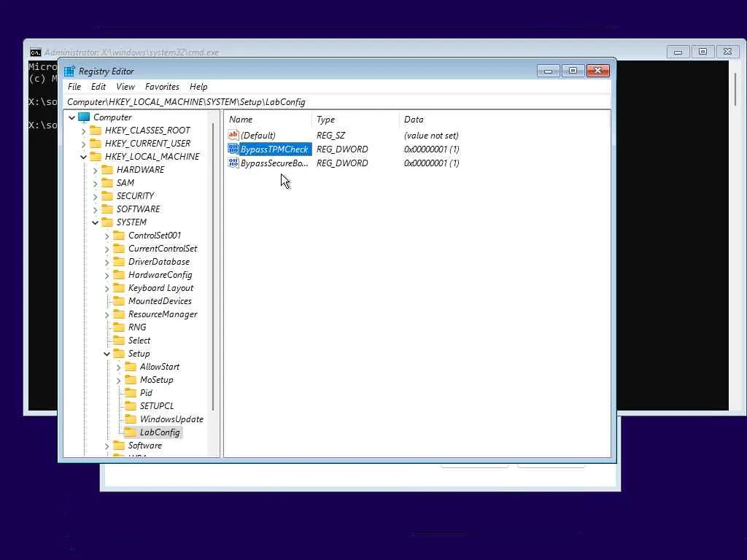Viewport: 747px width, 560px height.
Task: Click the SECURITY folder icon
Action: click(108, 195)
